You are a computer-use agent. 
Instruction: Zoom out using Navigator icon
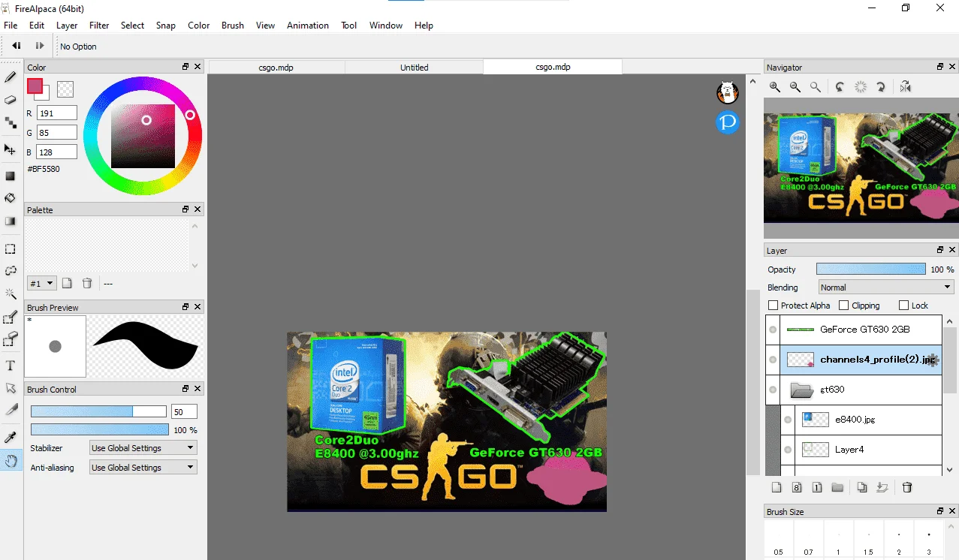point(795,87)
